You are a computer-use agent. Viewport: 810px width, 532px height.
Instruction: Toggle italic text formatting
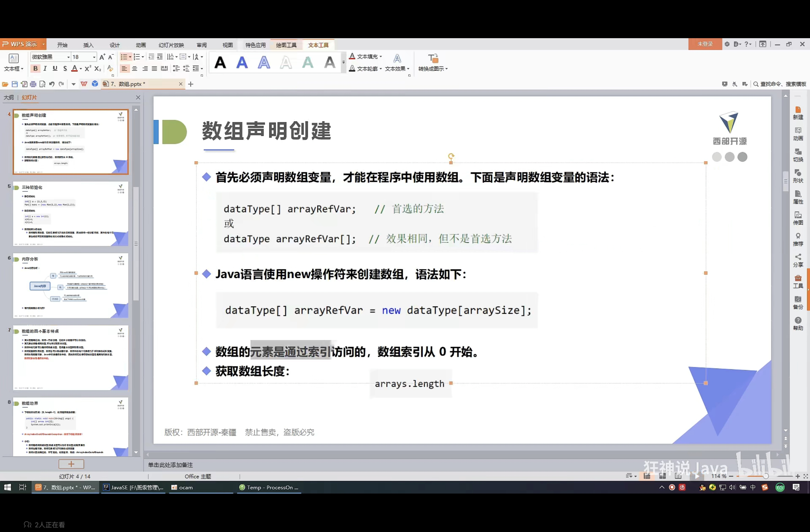[x=45, y=69]
